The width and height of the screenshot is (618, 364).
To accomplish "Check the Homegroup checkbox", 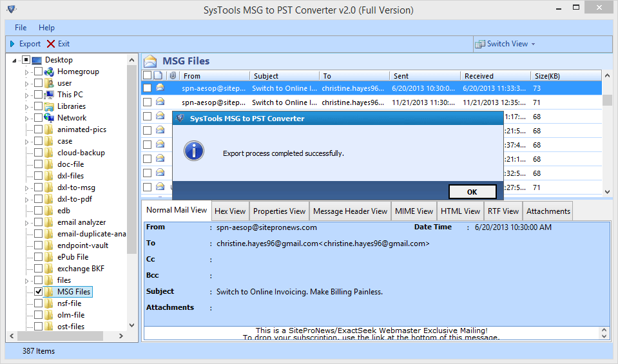I will coord(38,72).
